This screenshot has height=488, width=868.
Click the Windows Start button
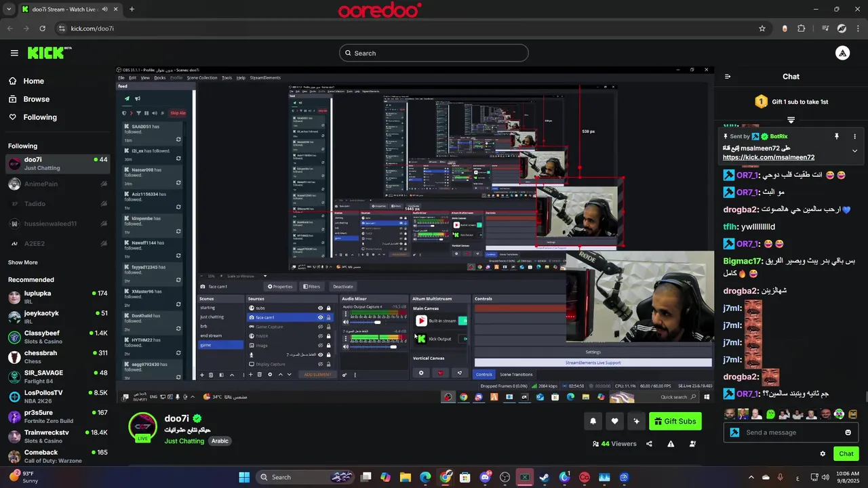(x=244, y=477)
